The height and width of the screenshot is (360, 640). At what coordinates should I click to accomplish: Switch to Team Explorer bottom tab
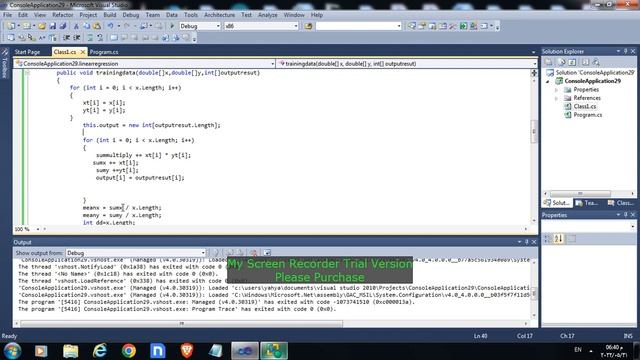tap(586, 203)
